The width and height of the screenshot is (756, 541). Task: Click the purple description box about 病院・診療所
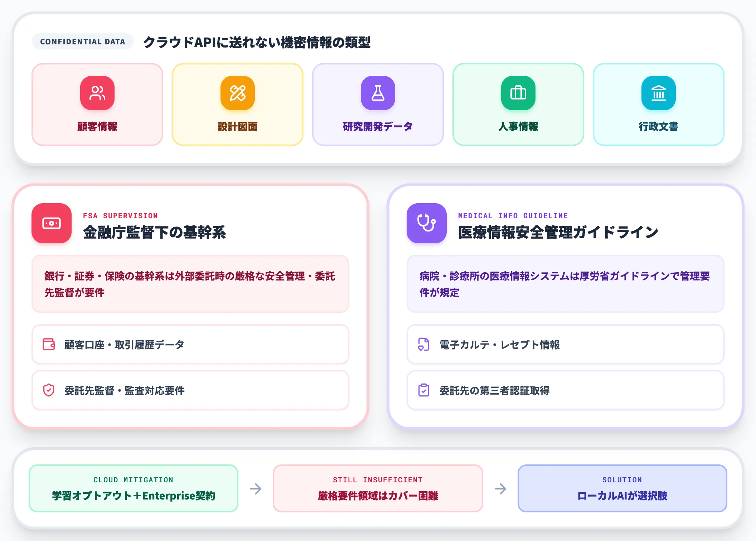click(566, 284)
